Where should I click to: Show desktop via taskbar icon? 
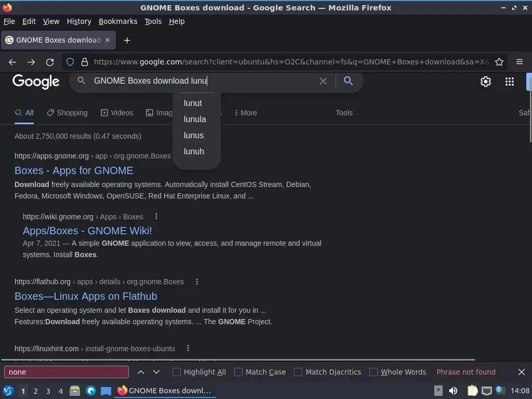coord(106,391)
